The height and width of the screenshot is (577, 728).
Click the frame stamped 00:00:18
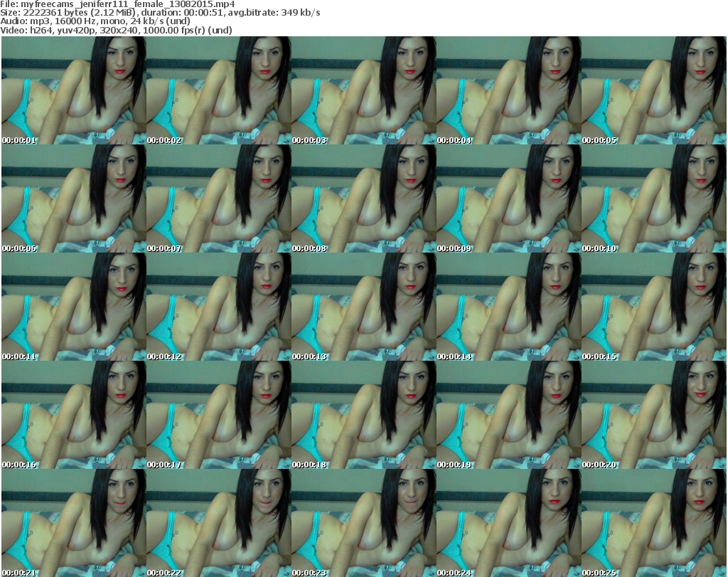pos(363,415)
